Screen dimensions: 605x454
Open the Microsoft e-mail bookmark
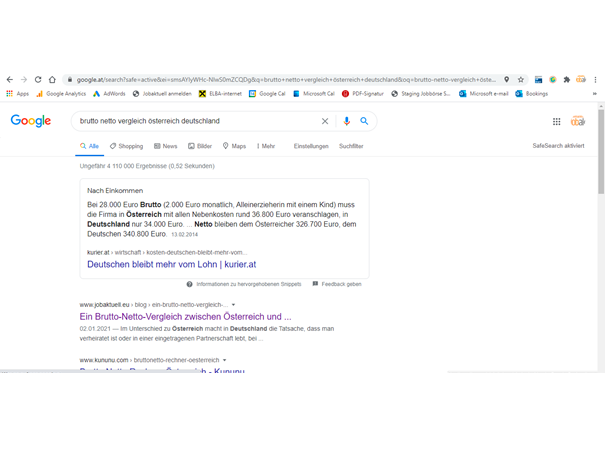coord(483,94)
